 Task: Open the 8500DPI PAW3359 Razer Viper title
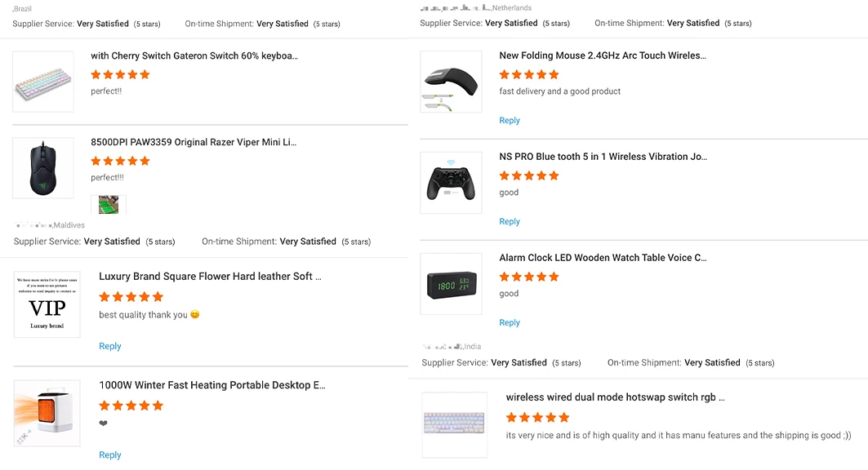194,142
